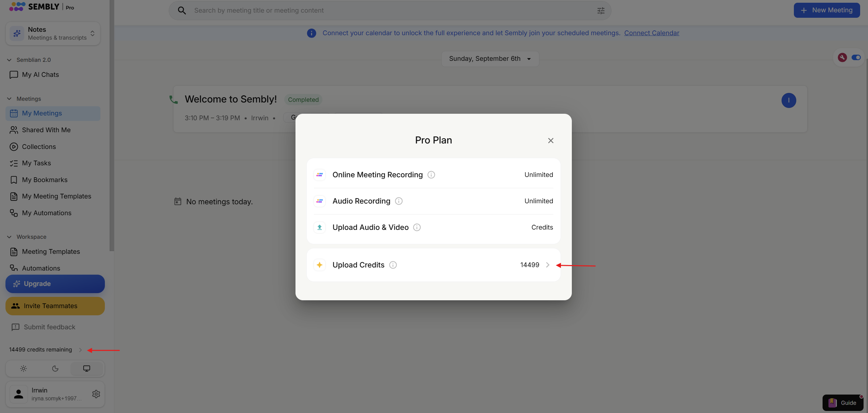
Task: Open the Welcome to Sembly! meeting
Action: pos(231,99)
